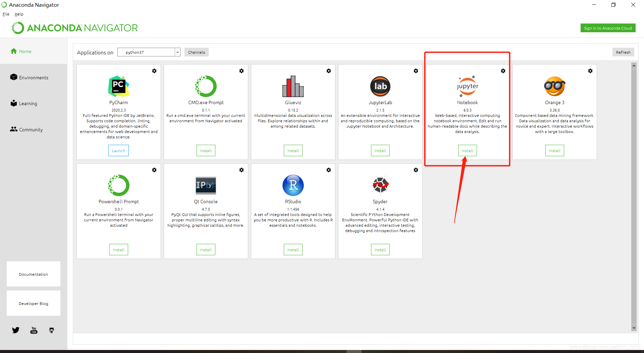This screenshot has height=353, width=644.
Task: Open the YouTube link icon
Action: (34, 330)
